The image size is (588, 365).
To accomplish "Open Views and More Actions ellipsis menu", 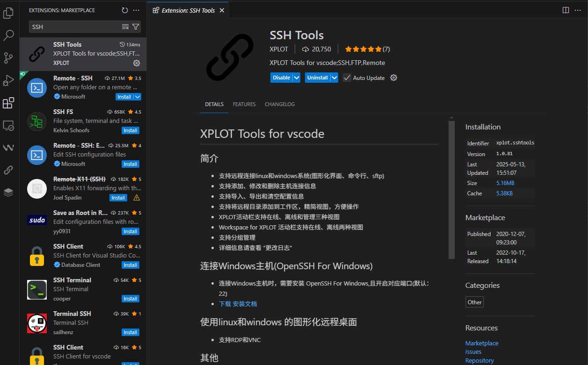I will [x=136, y=10].
